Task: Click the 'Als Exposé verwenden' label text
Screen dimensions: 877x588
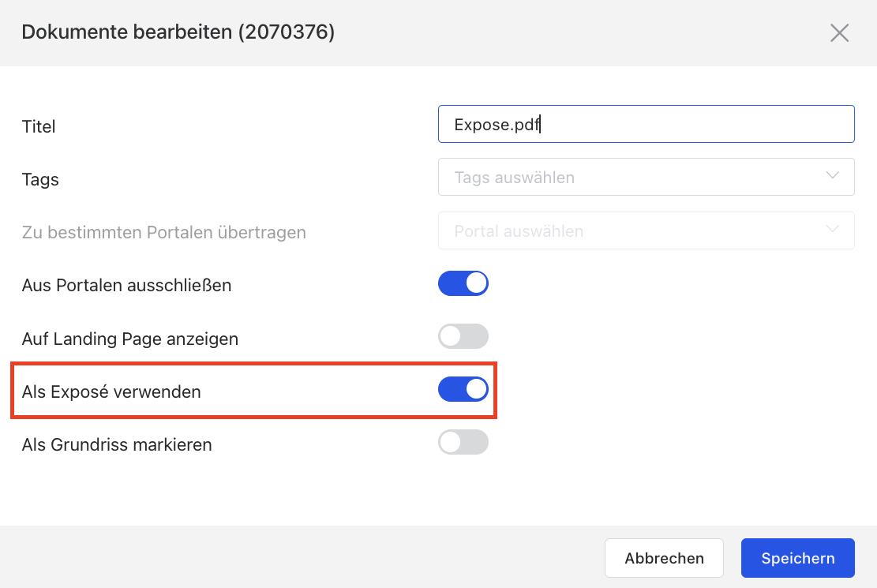Action: click(111, 391)
